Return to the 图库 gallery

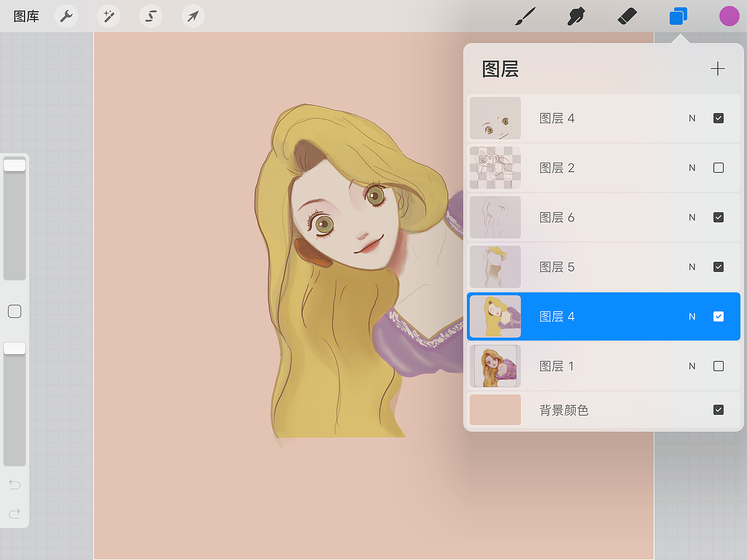tap(26, 16)
